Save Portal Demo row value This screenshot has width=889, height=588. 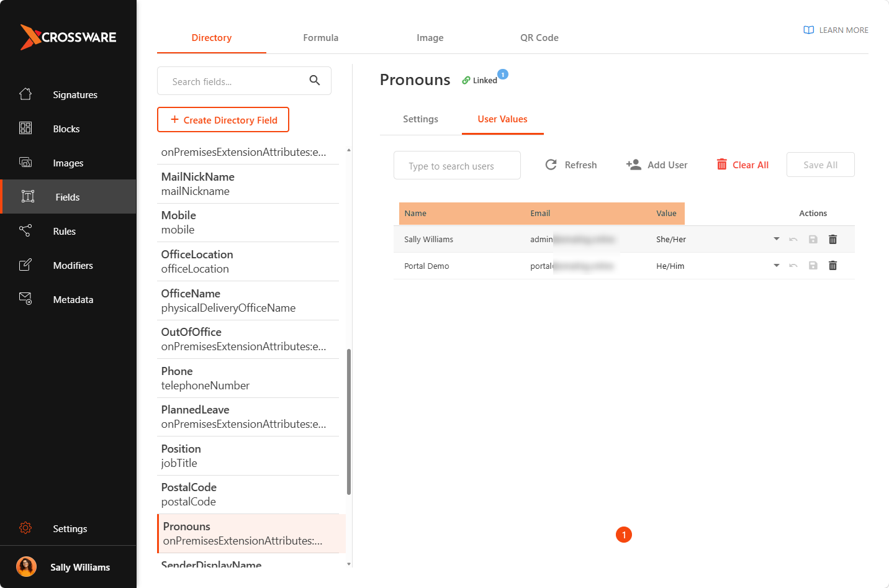(813, 265)
